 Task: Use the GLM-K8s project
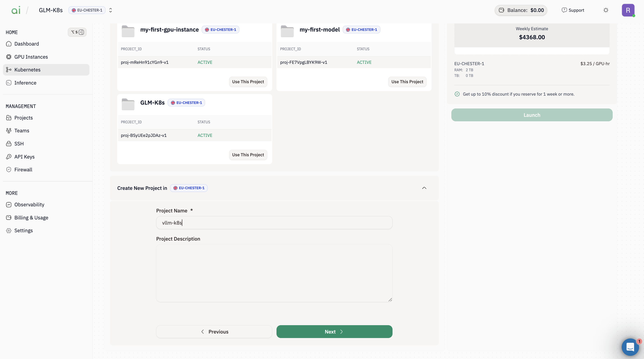click(248, 155)
